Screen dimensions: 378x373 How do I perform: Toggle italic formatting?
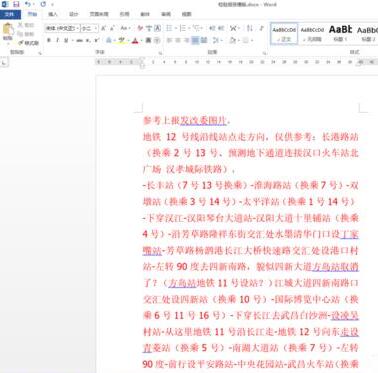57,41
